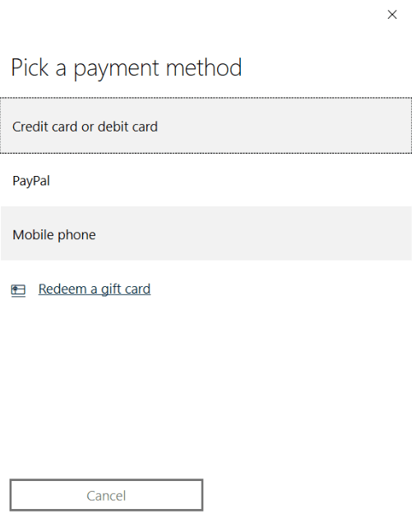Image resolution: width=412 pixels, height=532 pixels.
Task: Dismiss the dialog with the X icon
Action: point(392,15)
